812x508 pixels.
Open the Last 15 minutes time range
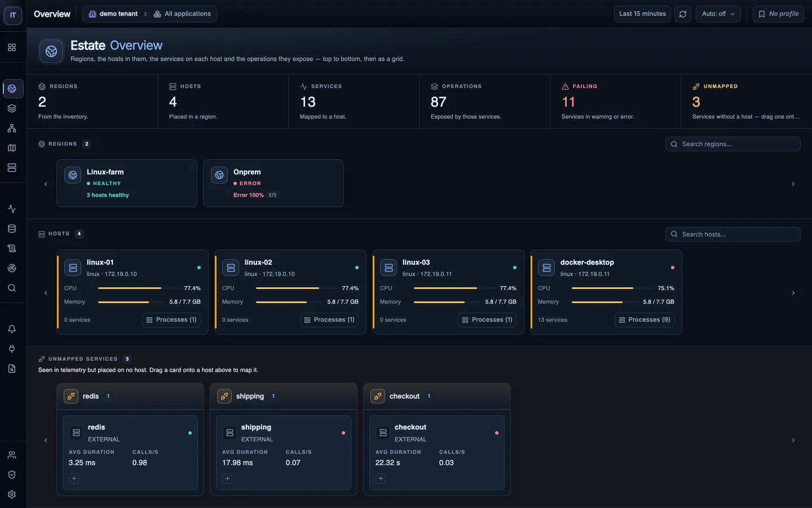pyautogui.click(x=642, y=14)
